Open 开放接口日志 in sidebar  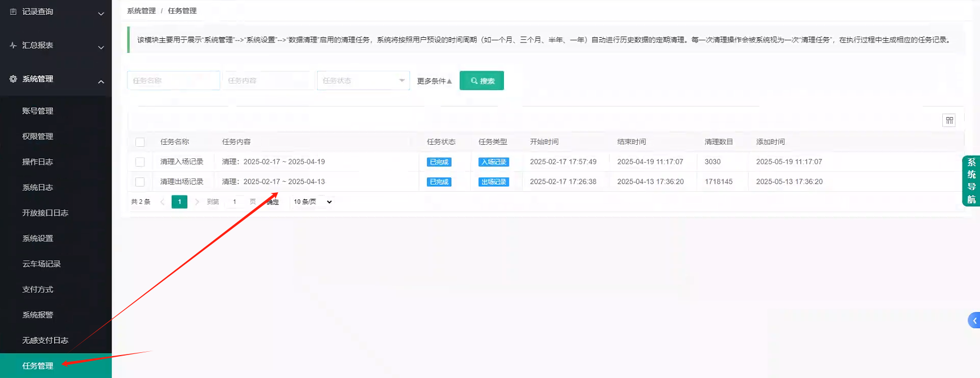click(45, 213)
